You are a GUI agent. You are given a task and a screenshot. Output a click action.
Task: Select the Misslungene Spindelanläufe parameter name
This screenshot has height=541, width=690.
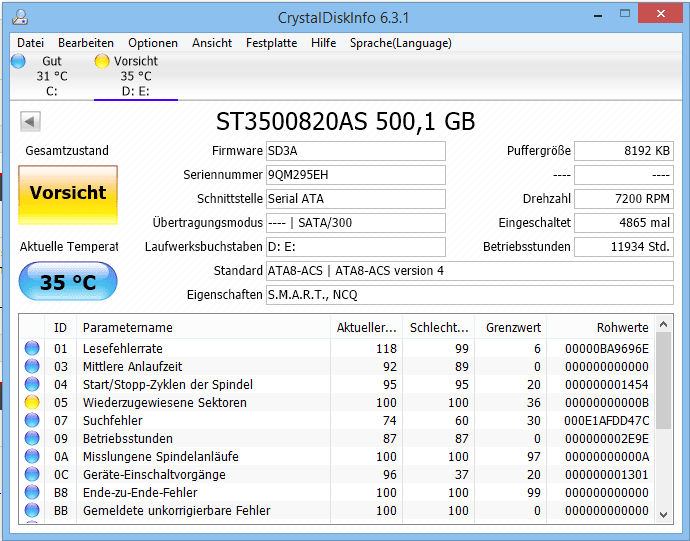pyautogui.click(x=161, y=457)
